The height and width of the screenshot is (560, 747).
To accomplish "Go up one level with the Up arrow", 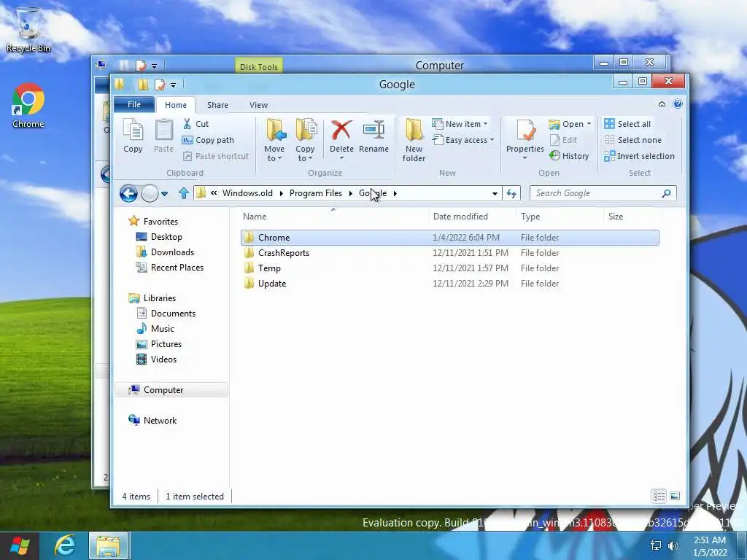I will [184, 193].
